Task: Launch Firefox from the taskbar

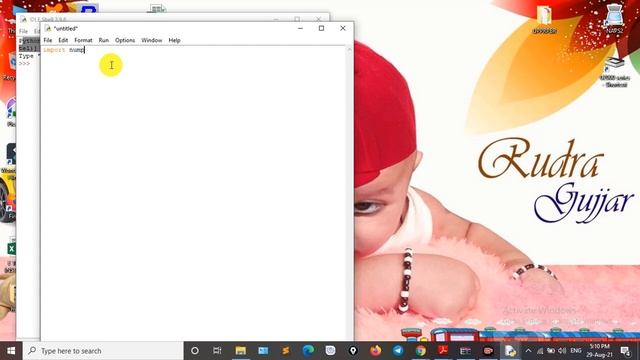Action: (376, 351)
